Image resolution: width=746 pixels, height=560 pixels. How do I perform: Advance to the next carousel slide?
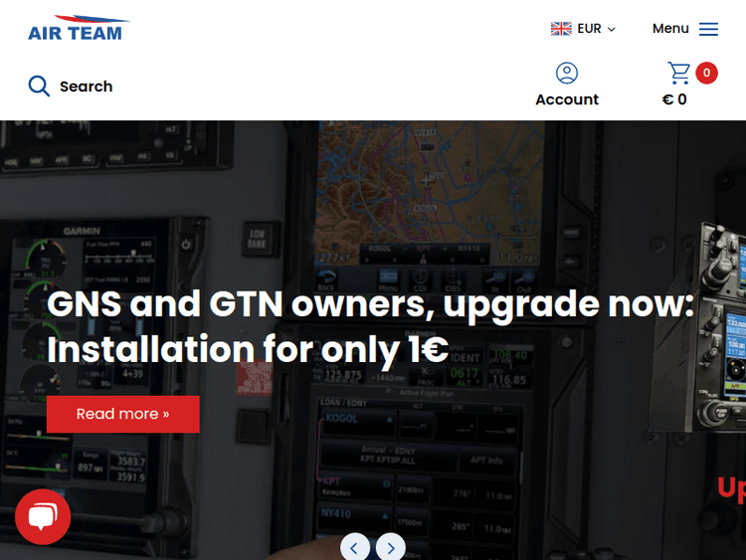pyautogui.click(x=391, y=548)
